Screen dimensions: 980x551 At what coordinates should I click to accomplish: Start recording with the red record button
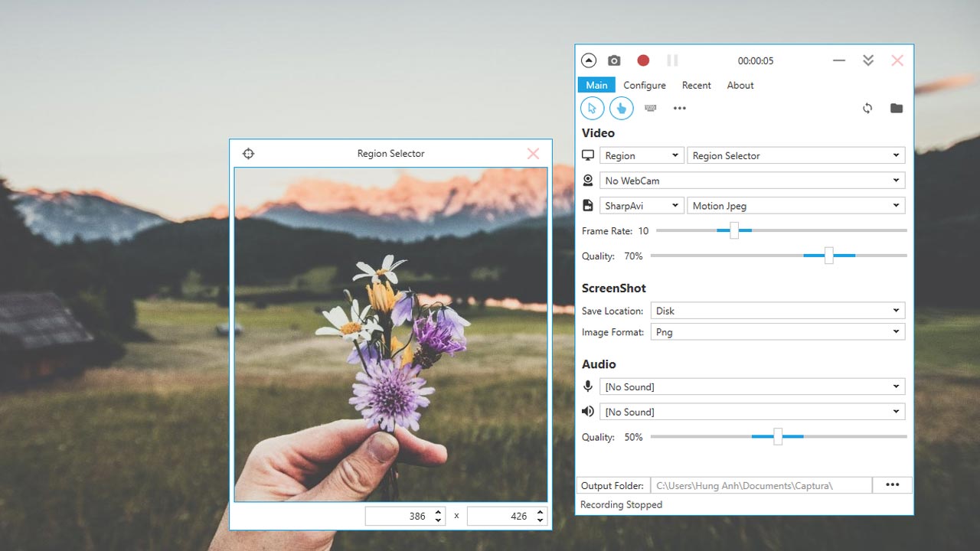[643, 60]
